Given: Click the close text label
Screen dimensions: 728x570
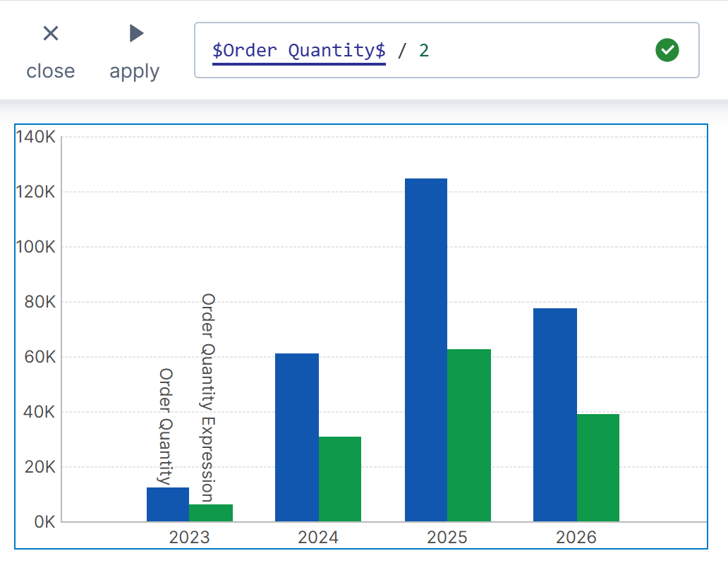Looking at the screenshot, I should 51,71.
